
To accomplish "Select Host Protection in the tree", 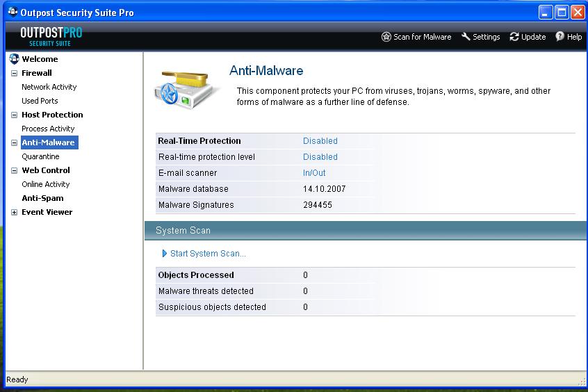I will [x=52, y=115].
